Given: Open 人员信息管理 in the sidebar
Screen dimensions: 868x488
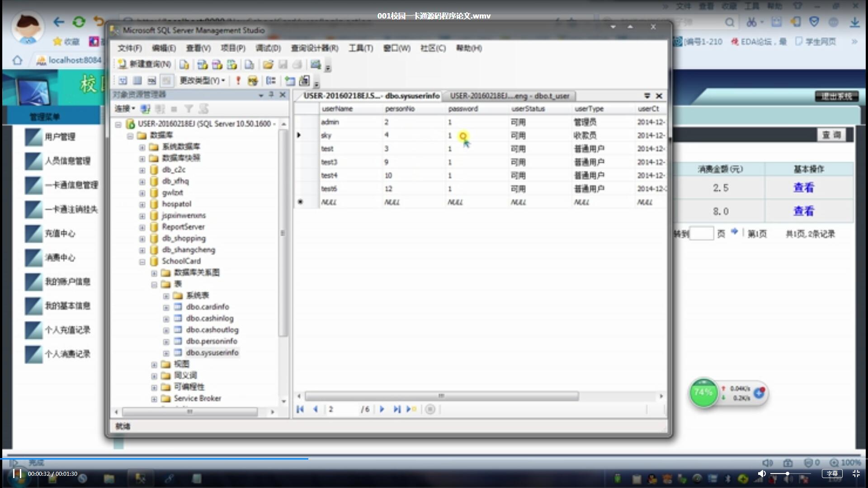Looking at the screenshot, I should tap(67, 161).
